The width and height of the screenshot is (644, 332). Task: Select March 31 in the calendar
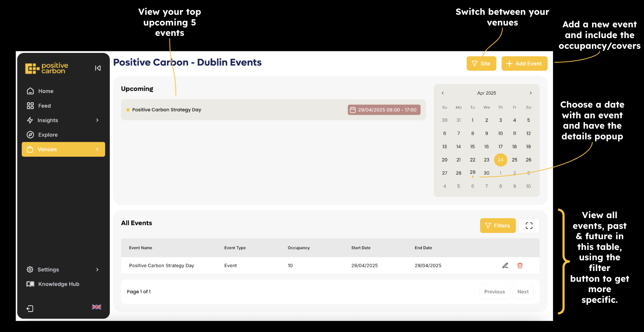click(x=459, y=120)
